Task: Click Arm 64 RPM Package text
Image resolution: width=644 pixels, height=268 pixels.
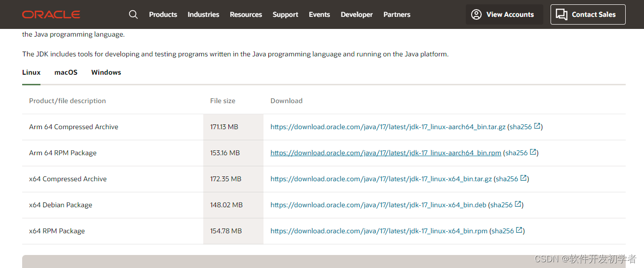Action: [x=63, y=153]
